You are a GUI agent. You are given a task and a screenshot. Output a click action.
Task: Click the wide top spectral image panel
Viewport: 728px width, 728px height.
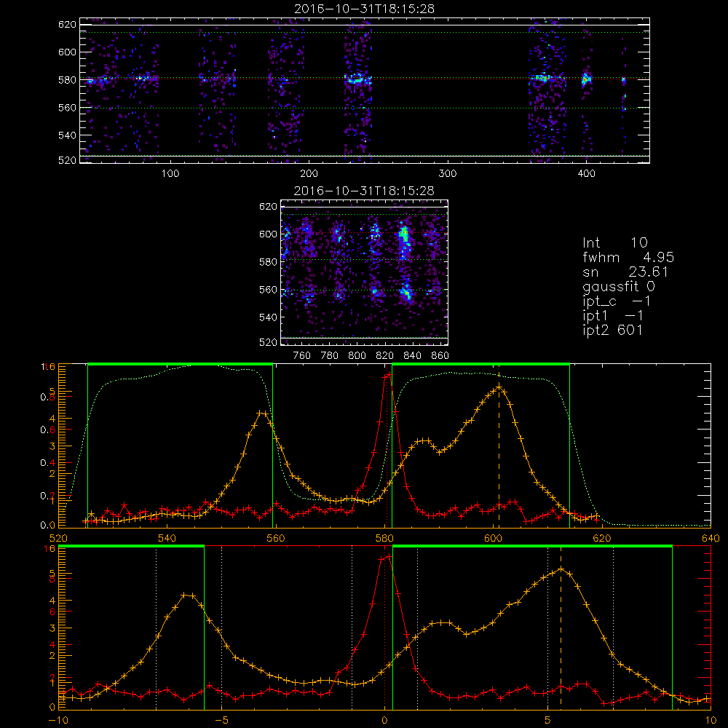(365, 90)
